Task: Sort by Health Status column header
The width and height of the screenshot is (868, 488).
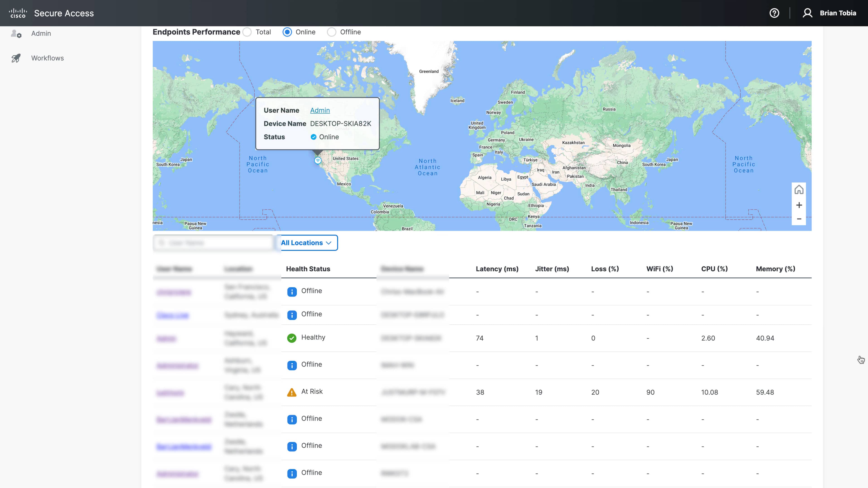Action: click(x=308, y=269)
